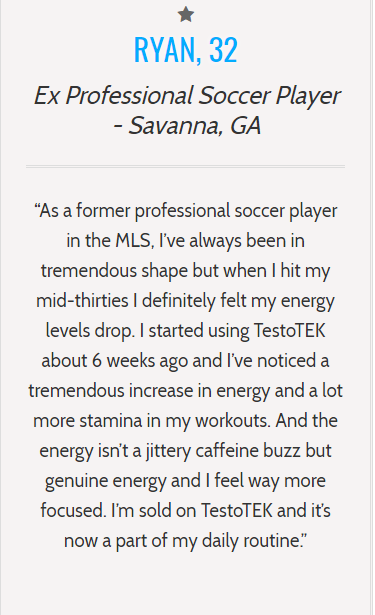Screen dimensions: 375x615
Task: Click the "- Savanna, GA" location text
Action: (x=187, y=126)
